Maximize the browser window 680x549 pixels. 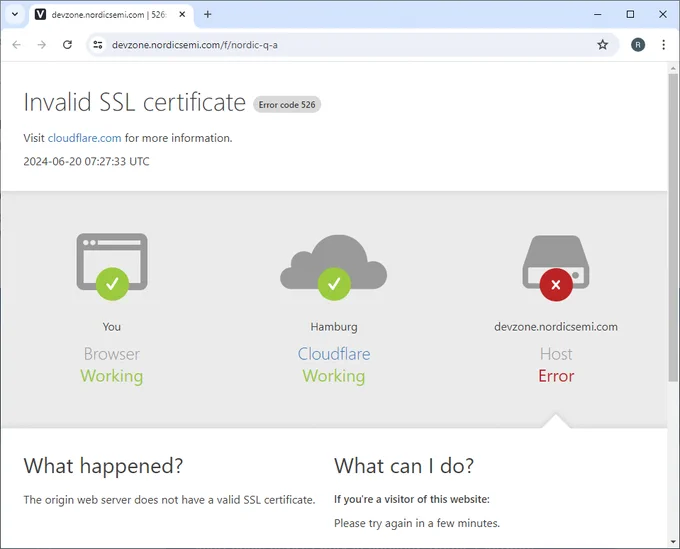(x=630, y=14)
